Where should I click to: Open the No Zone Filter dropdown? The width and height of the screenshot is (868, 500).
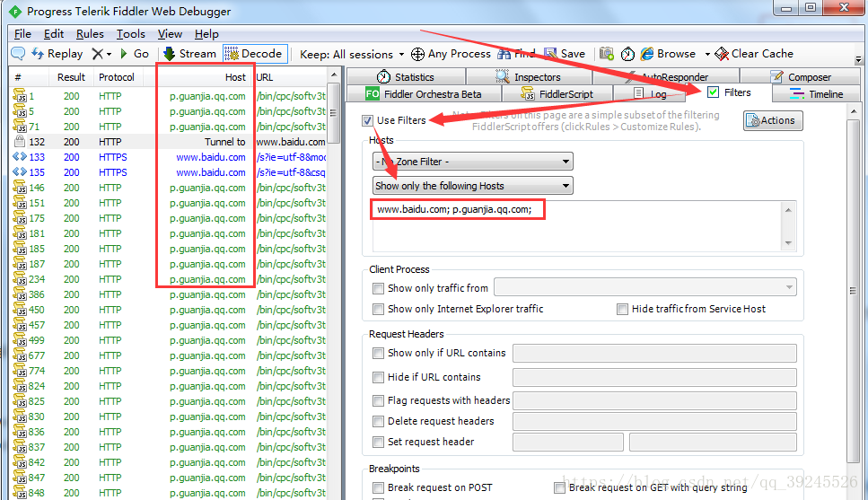pos(473,161)
